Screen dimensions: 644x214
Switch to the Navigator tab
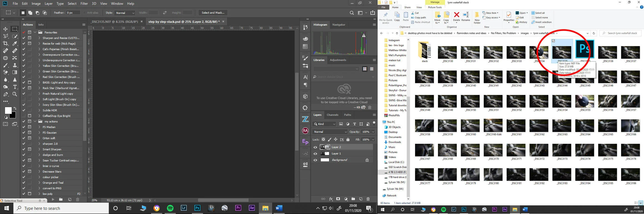click(339, 24)
